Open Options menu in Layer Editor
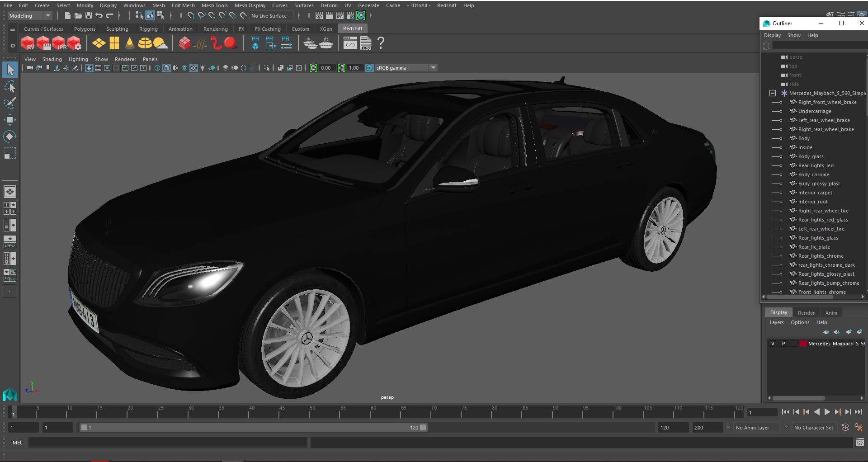This screenshot has width=868, height=462. [x=800, y=322]
